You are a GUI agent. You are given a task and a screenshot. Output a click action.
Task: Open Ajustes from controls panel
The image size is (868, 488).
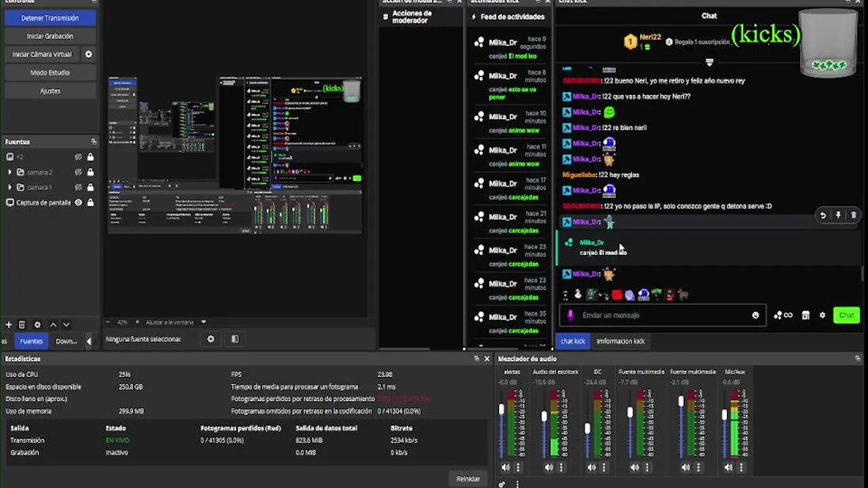pyautogui.click(x=50, y=90)
